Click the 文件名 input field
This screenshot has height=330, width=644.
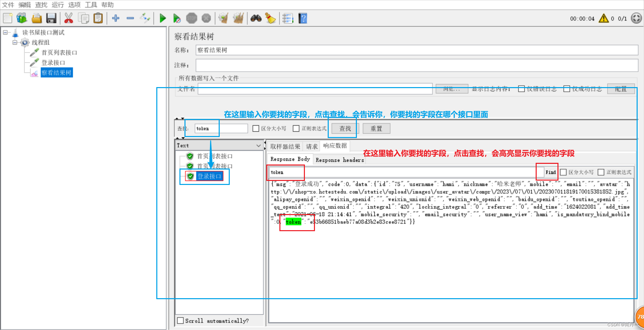pos(315,89)
